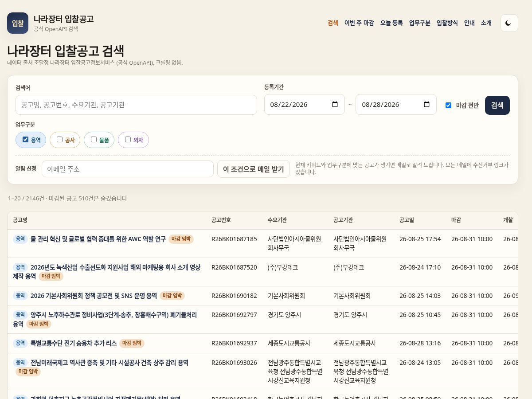Uncheck the 마감 전만 checkbox
532x399 pixels.
pyautogui.click(x=448, y=105)
